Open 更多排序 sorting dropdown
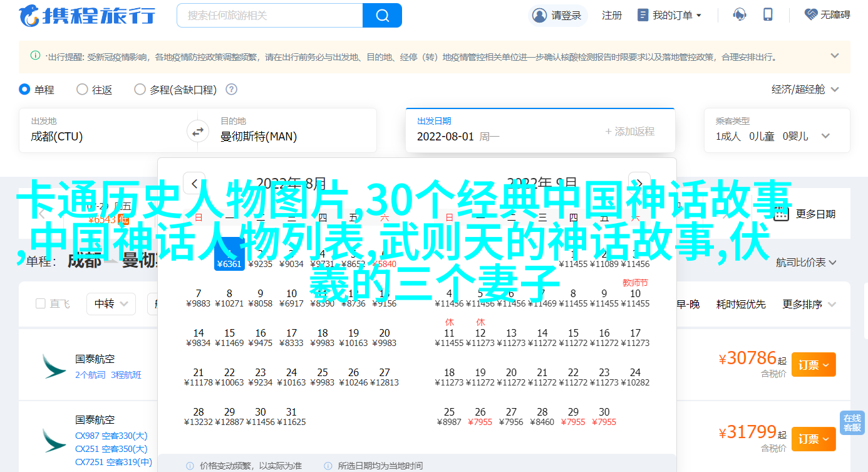This screenshot has width=868, height=472. click(x=810, y=304)
